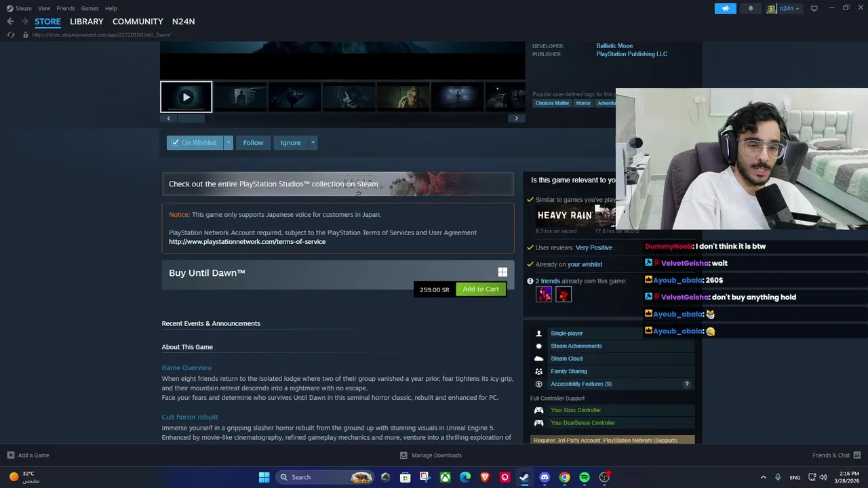Screen dimensions: 868x488
Task: Click the Family Sharing icon
Action: pyautogui.click(x=538, y=371)
